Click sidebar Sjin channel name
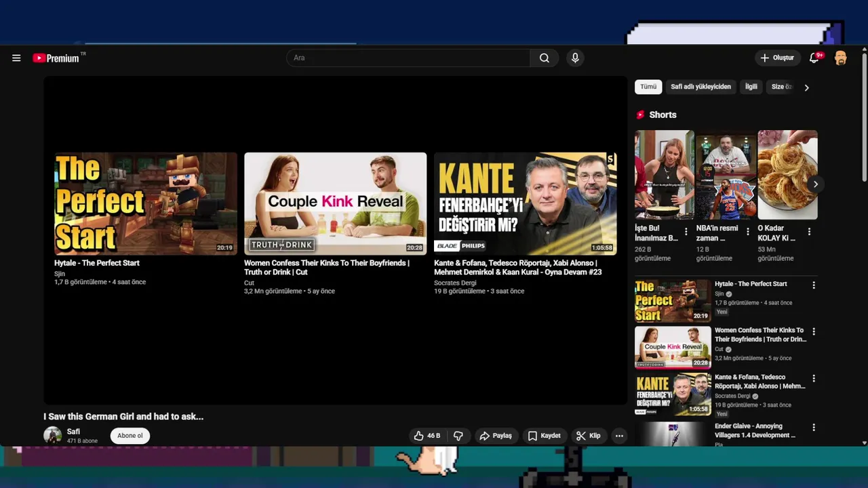The image size is (868, 488). pyautogui.click(x=719, y=294)
